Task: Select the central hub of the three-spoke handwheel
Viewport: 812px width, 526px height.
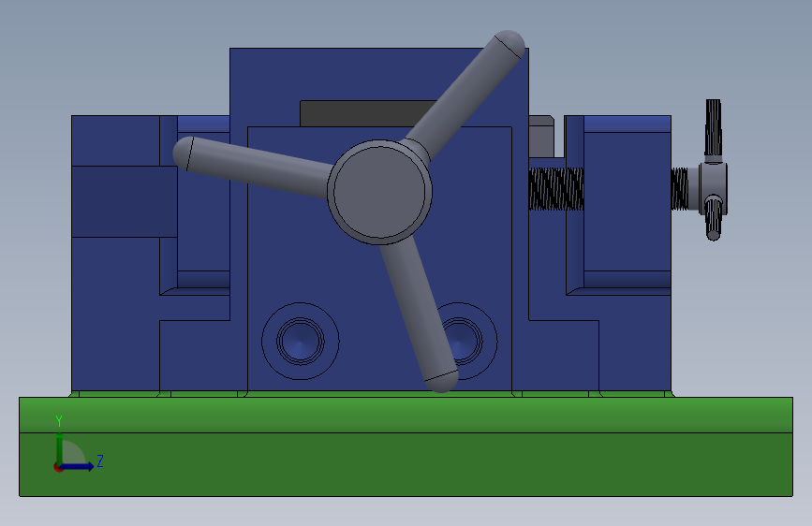Action: pos(379,192)
